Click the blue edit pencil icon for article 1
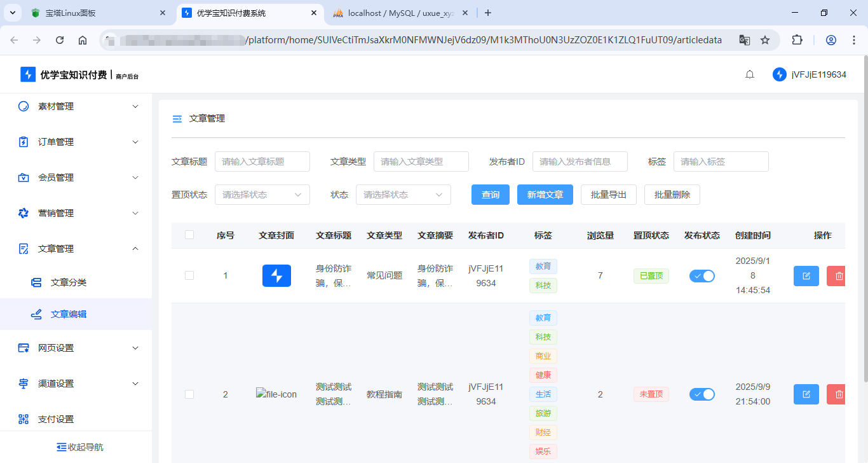Image resolution: width=868 pixels, height=463 pixels. pos(806,275)
